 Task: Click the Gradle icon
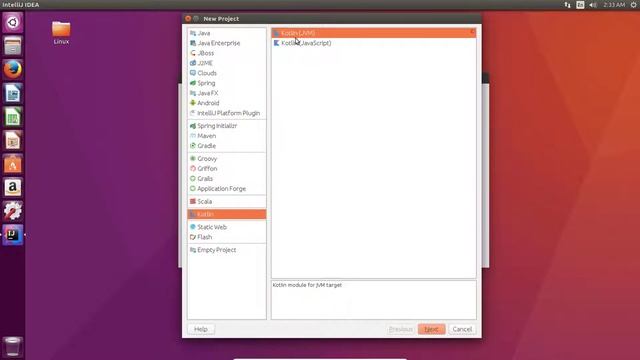(x=193, y=146)
